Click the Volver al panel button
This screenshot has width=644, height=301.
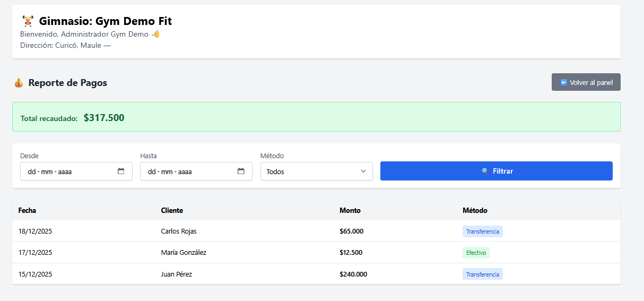586,82
